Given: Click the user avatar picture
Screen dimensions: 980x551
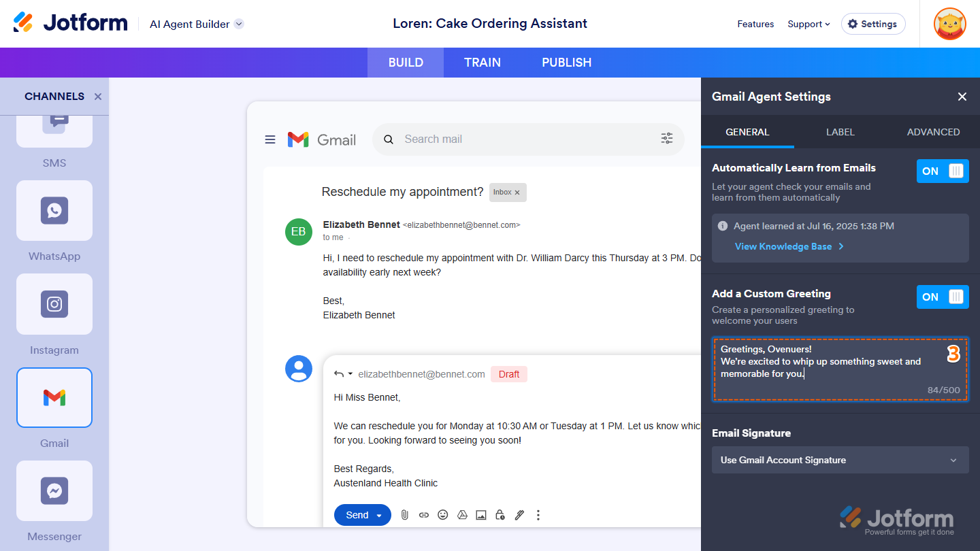Looking at the screenshot, I should (950, 24).
